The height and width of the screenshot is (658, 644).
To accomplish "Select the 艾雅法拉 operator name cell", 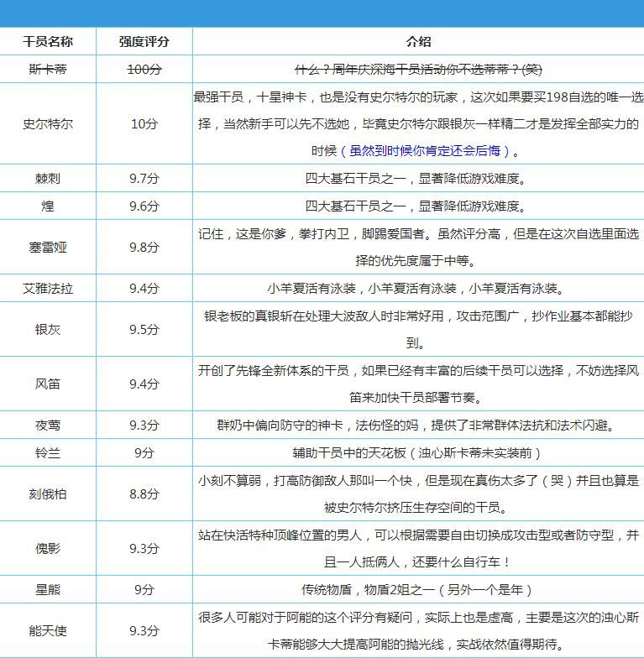I will click(x=48, y=288).
